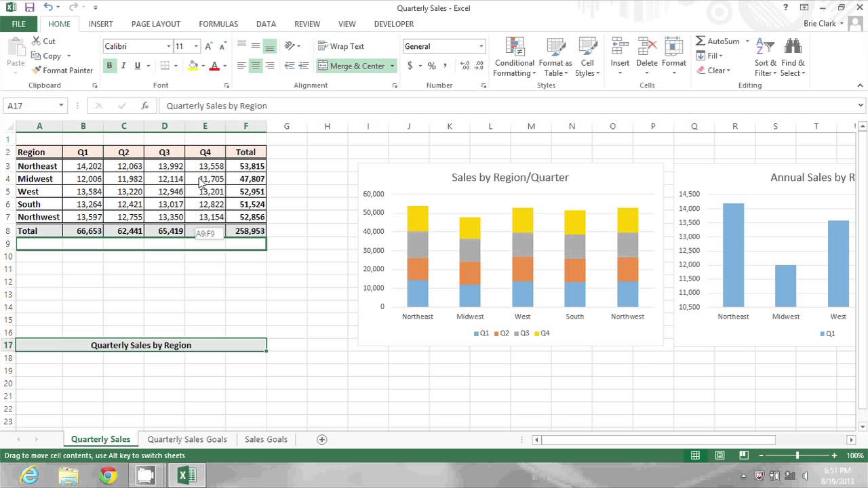The width and height of the screenshot is (868, 488).
Task: Click the zoom slider in status bar
Action: pyautogui.click(x=797, y=456)
